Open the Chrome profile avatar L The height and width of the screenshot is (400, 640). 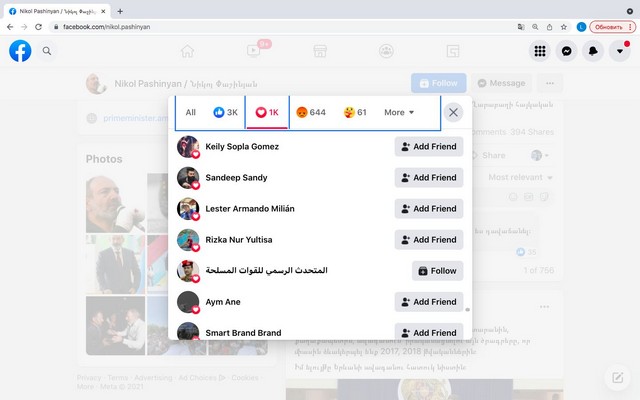[x=581, y=27]
